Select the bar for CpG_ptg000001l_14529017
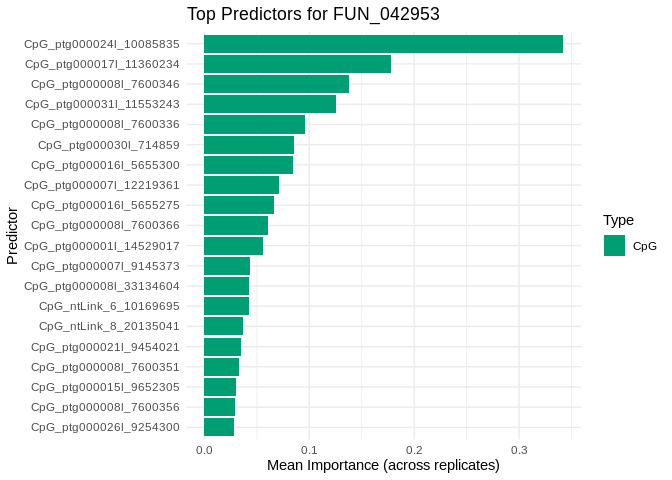The height and width of the screenshot is (480, 672). click(233, 246)
